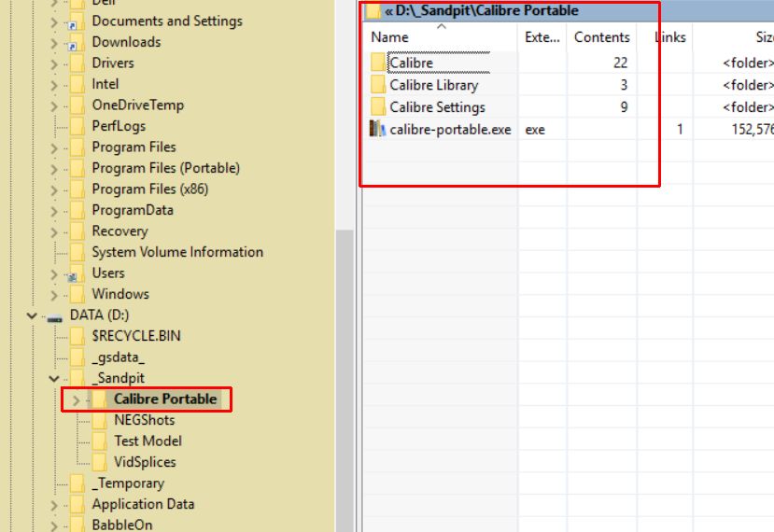The width and height of the screenshot is (774, 532).
Task: Select the NEGShots folder
Action: [x=144, y=420]
